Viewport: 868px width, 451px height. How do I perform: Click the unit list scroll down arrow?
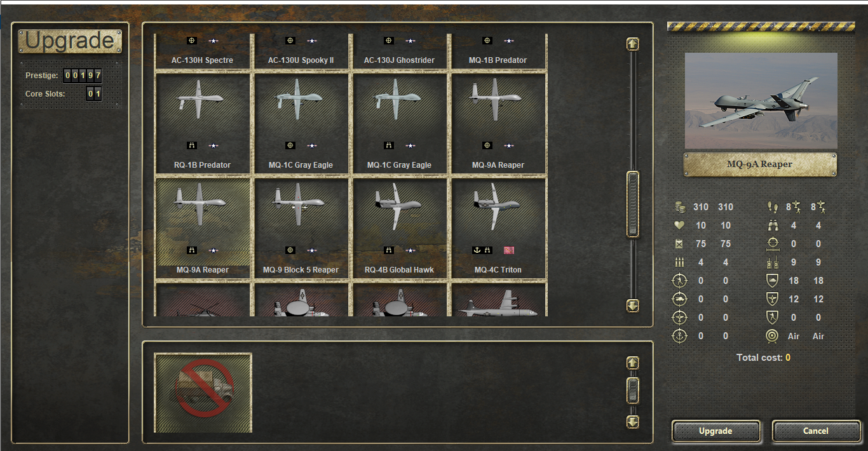click(x=632, y=306)
